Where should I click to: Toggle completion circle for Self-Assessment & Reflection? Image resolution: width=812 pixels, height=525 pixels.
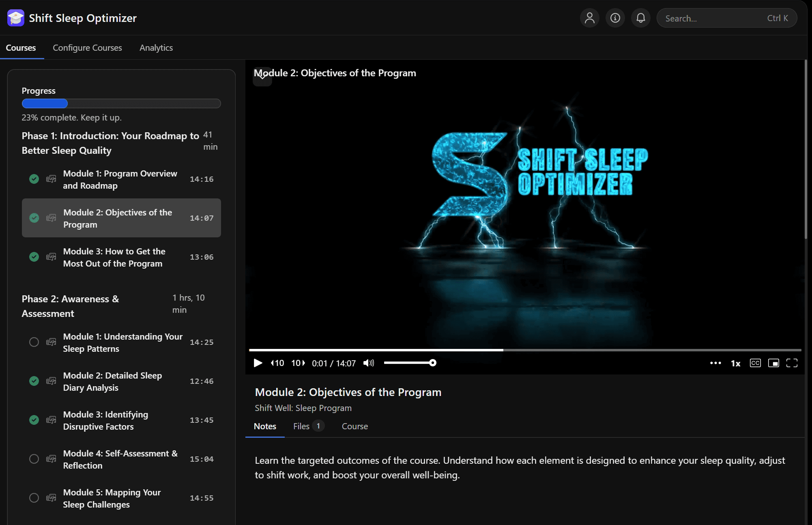coord(34,459)
